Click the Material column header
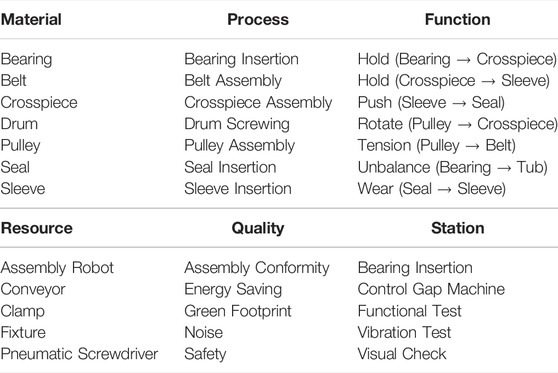Viewport: 558px width, 373px height. point(31,20)
